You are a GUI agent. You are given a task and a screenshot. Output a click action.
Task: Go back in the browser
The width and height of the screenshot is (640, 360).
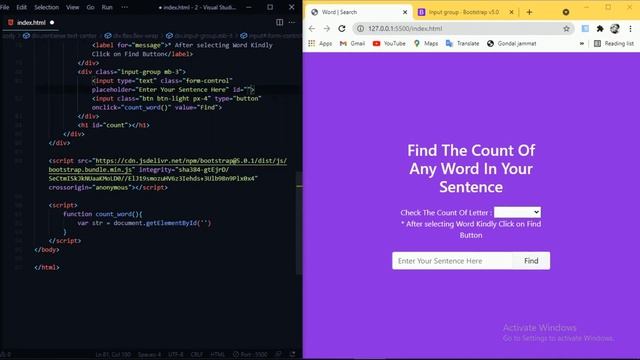coord(312,29)
